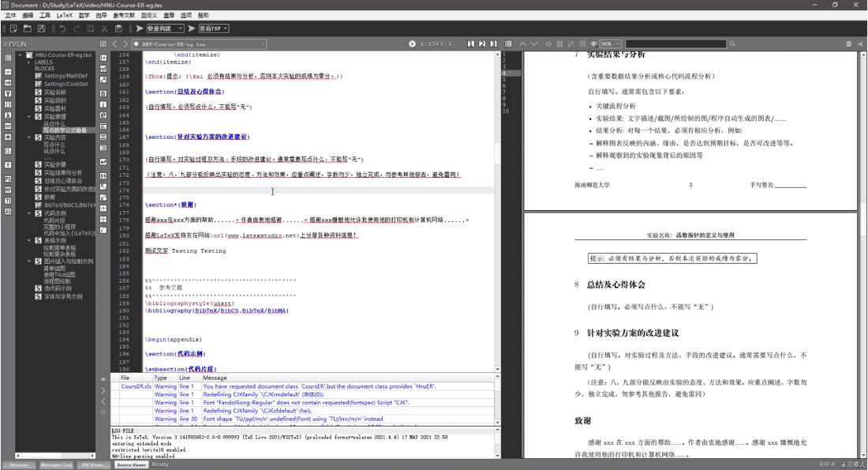Jump to bookmark 3
The height and width of the screenshot is (470, 868).
pyautogui.click(x=493, y=43)
